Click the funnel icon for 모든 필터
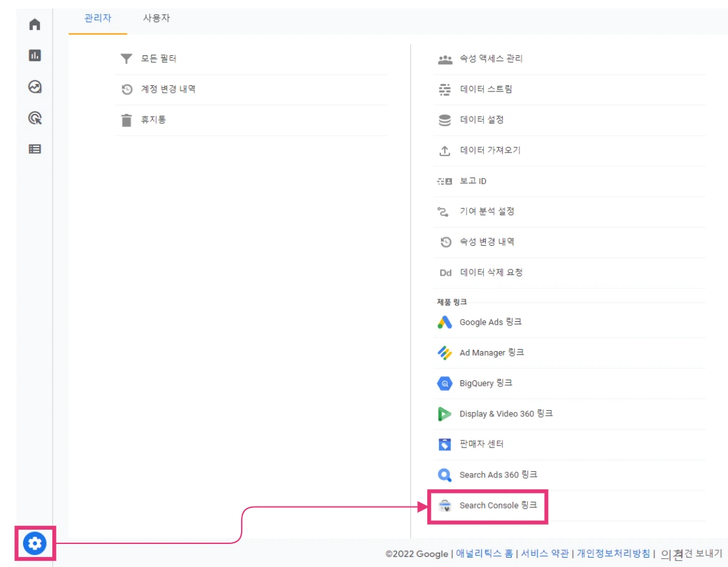The height and width of the screenshot is (567, 728). tap(126, 59)
